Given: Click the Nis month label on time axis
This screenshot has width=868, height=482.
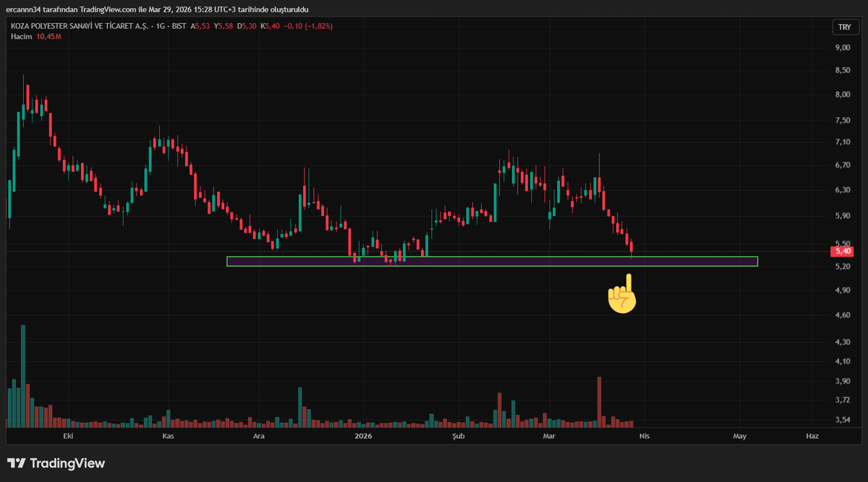Looking at the screenshot, I should (644, 436).
